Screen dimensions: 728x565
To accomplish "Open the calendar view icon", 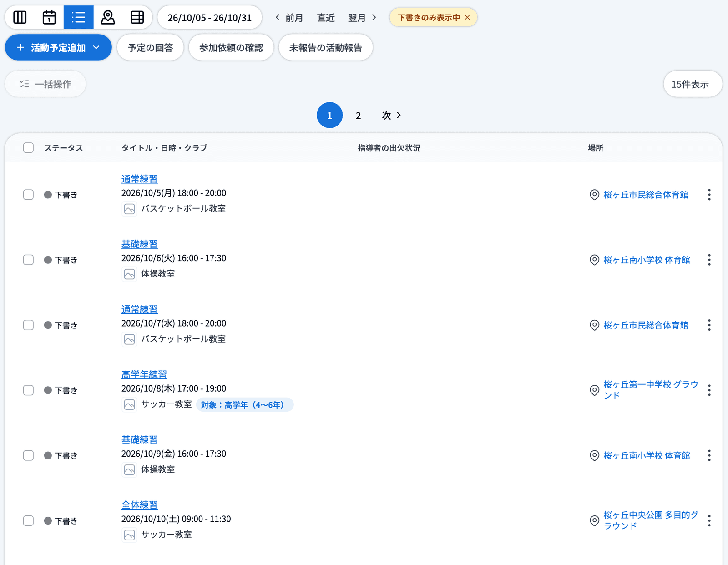I will [x=49, y=17].
